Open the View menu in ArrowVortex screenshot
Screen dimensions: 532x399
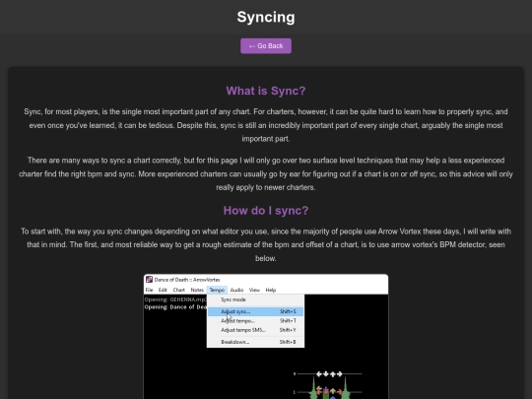254,290
